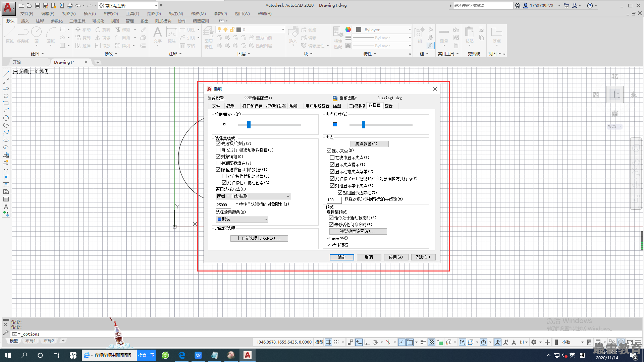Viewport: 644px width, 362px height.
Task: Open the Windows Start menu
Action: coord(8,355)
